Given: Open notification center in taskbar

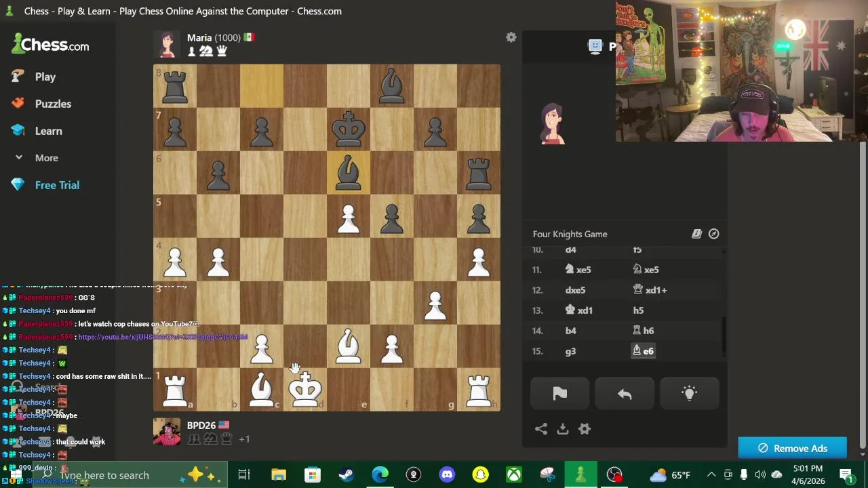Looking at the screenshot, I should click(x=846, y=475).
